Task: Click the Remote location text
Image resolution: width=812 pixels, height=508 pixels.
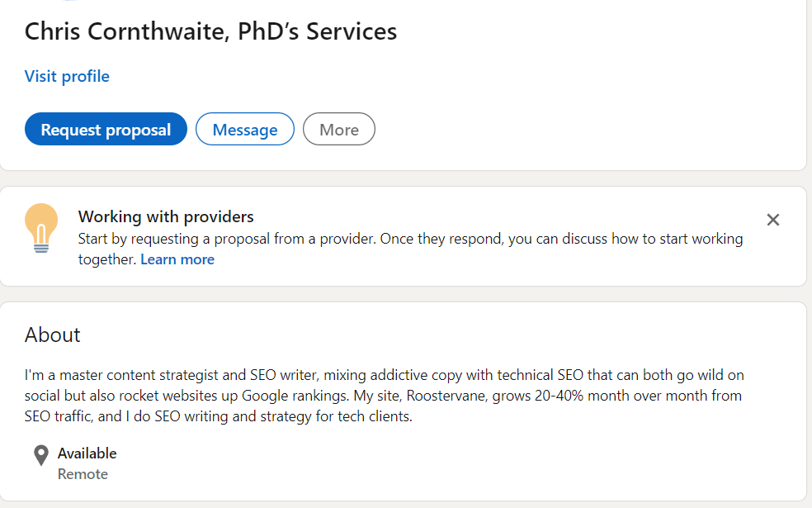Action: click(83, 474)
